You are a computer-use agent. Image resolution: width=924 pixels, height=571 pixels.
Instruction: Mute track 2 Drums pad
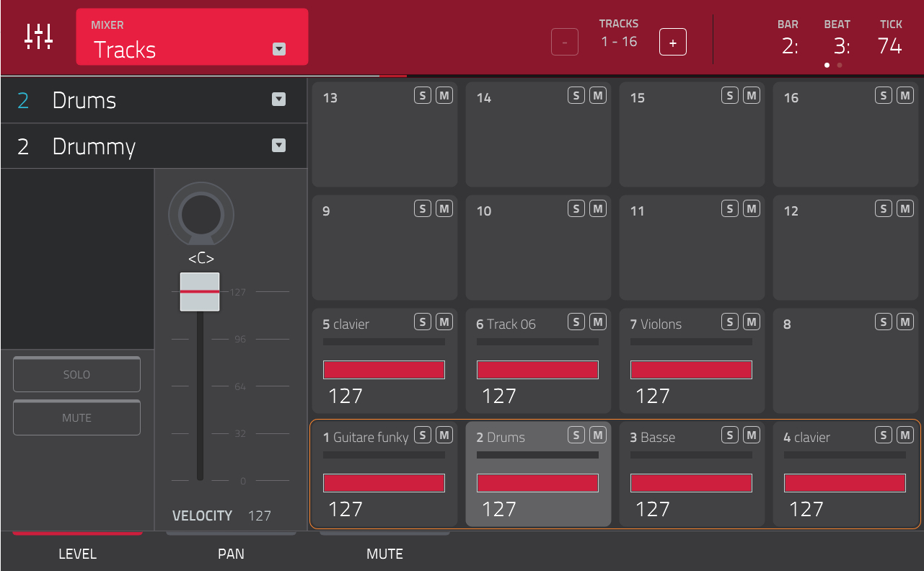(597, 435)
